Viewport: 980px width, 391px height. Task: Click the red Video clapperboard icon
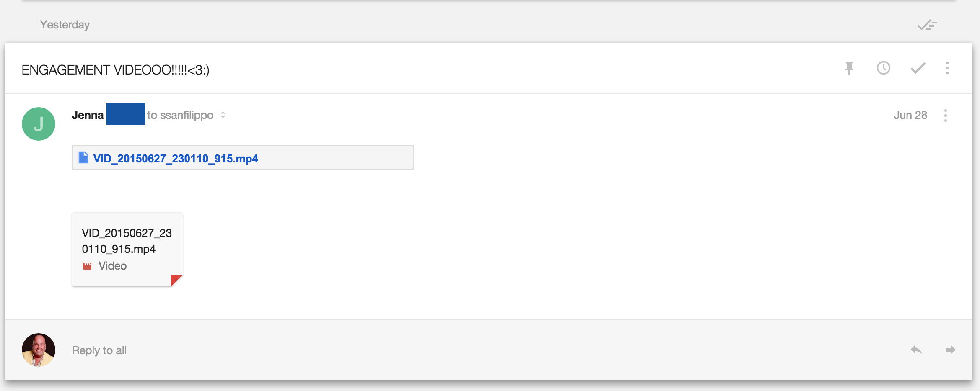click(x=87, y=266)
